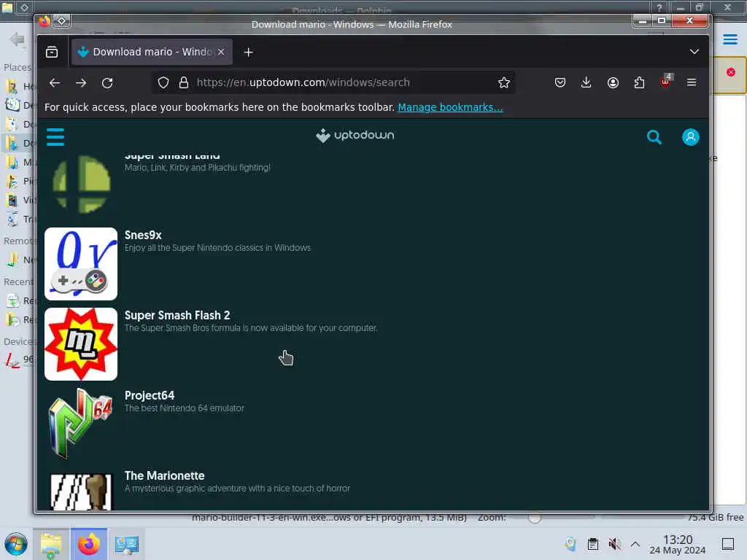The image size is (747, 560).
Task: Open the Project64 title link
Action: [x=150, y=396]
